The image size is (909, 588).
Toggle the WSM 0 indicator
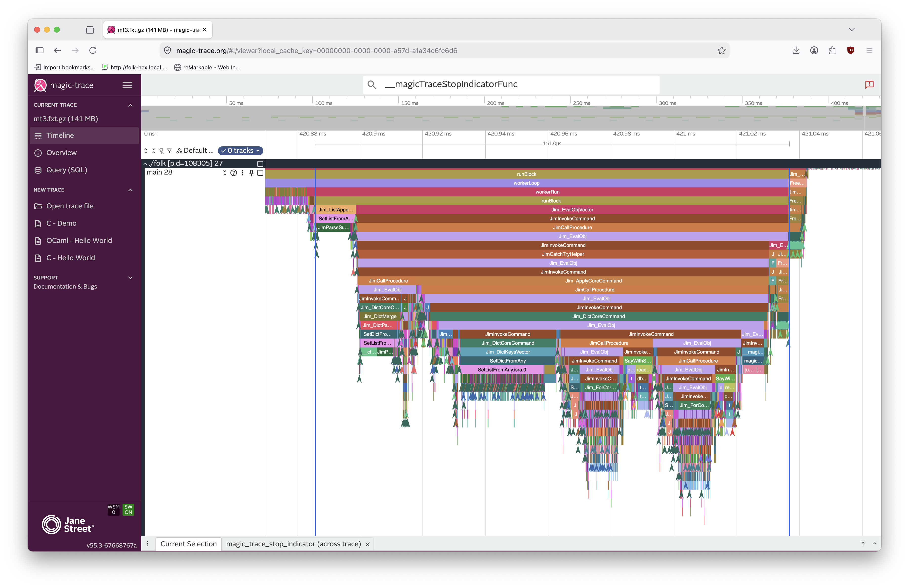pyautogui.click(x=113, y=510)
